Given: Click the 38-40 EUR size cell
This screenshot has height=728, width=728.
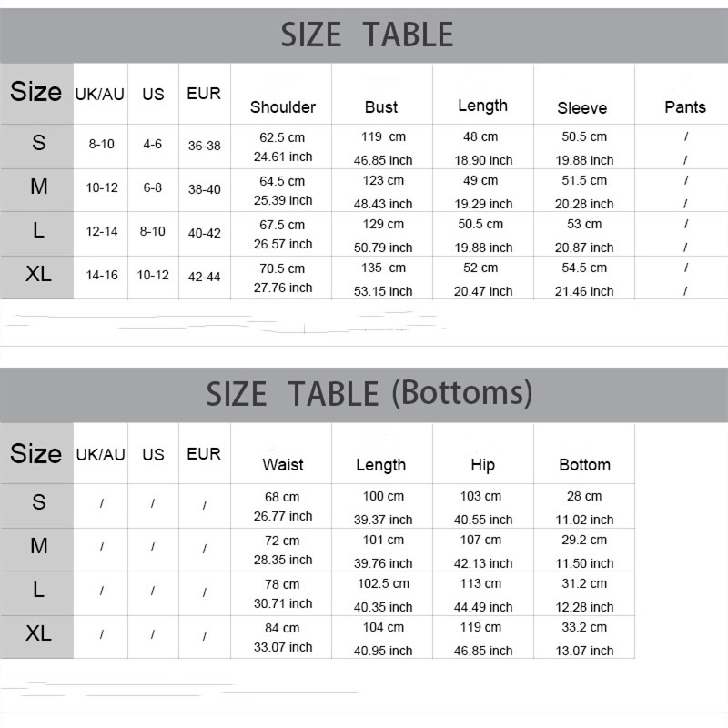Looking at the screenshot, I should coord(204,189).
